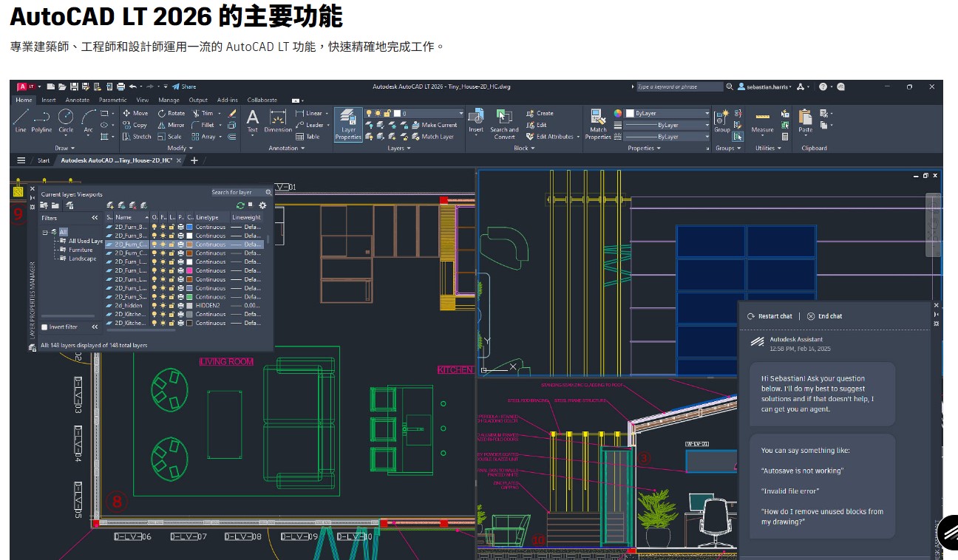958x560 pixels.
Task: Click the Undo arrow in quick access toolbar
Action: click(x=132, y=86)
